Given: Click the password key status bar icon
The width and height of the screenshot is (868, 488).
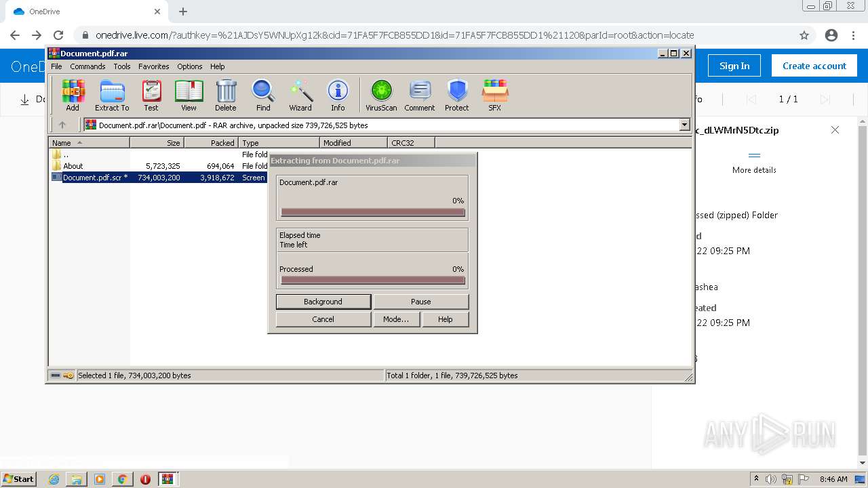Looking at the screenshot, I should pyautogui.click(x=68, y=375).
